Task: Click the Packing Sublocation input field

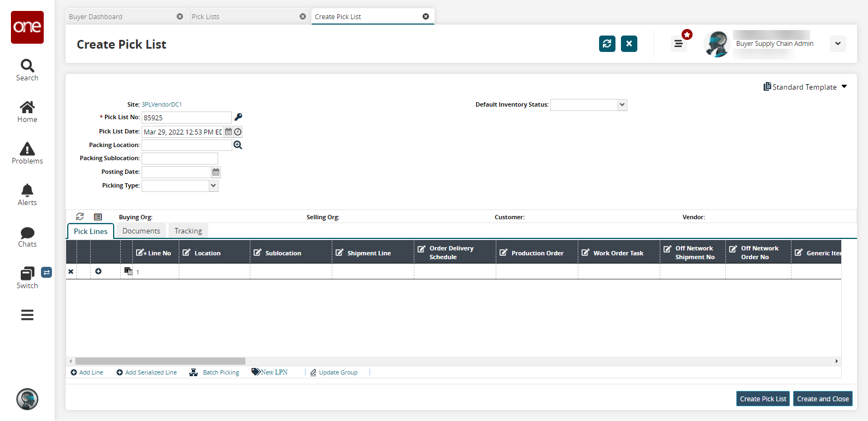Action: coord(180,159)
